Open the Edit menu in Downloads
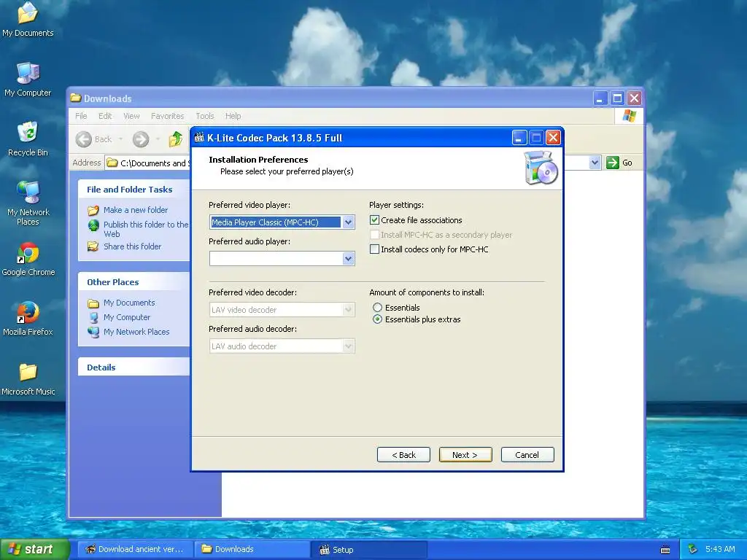Image resolution: width=747 pixels, height=560 pixels. tap(105, 116)
